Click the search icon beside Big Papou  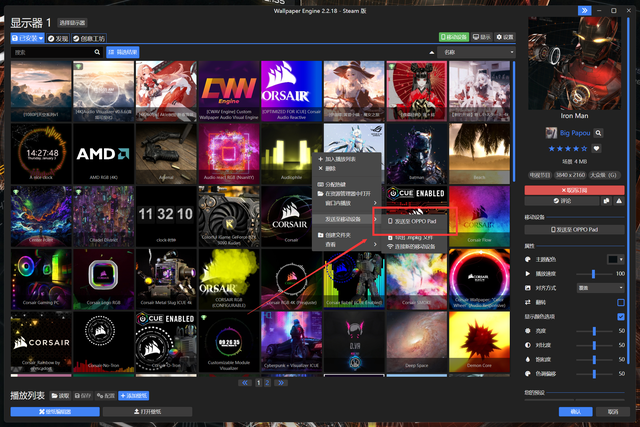[x=597, y=133]
